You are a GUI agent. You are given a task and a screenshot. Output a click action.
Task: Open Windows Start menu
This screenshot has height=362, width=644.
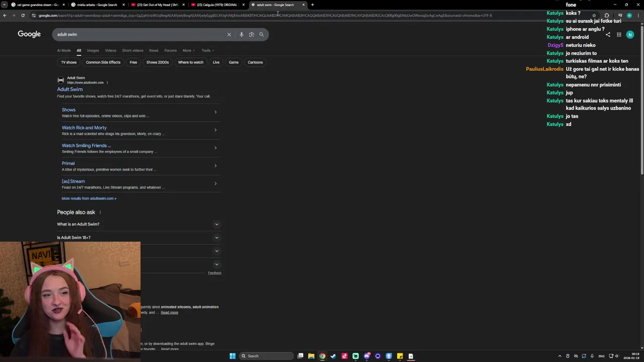(x=232, y=356)
